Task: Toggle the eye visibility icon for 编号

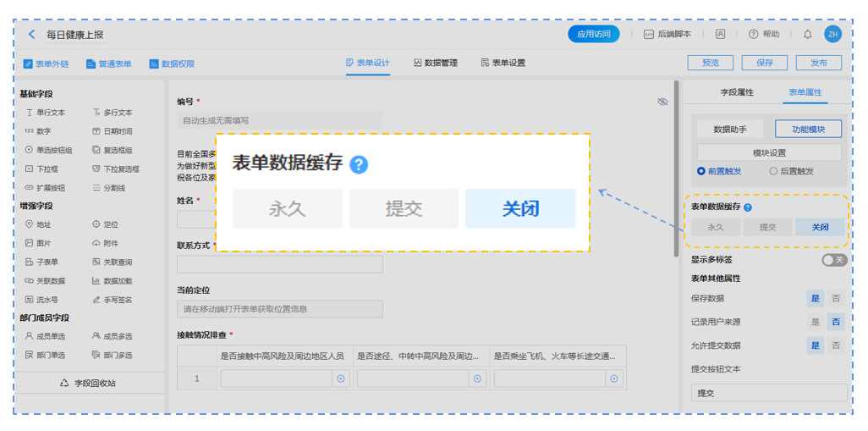Action: point(662,102)
